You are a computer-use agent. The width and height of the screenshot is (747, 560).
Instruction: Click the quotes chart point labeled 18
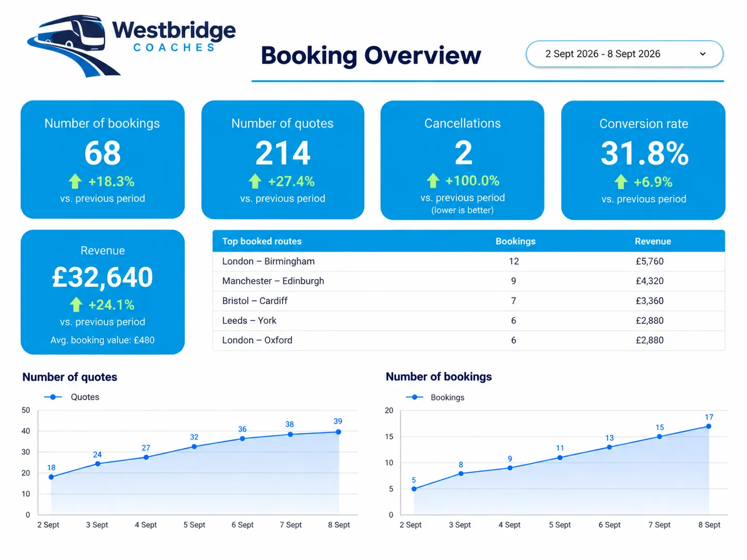51,477
